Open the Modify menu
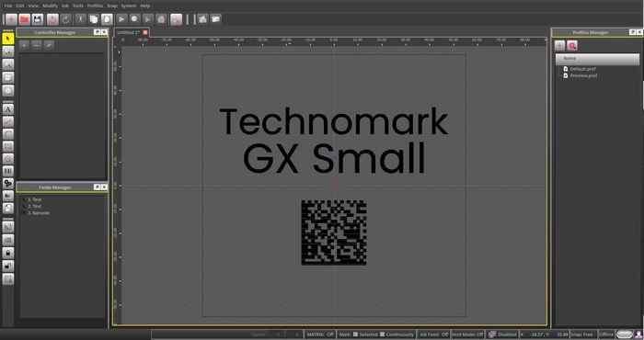The image size is (644, 340). click(50, 6)
